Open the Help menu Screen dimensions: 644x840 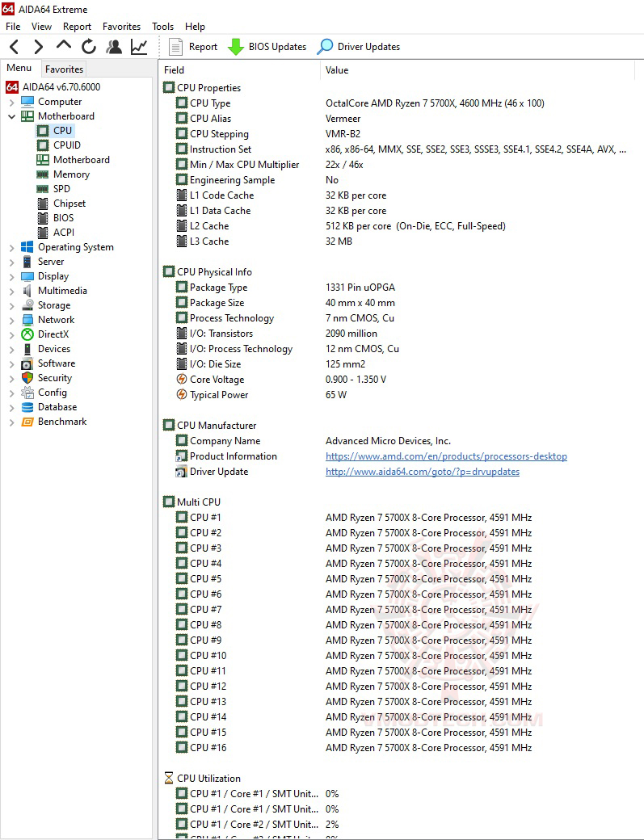click(x=195, y=26)
